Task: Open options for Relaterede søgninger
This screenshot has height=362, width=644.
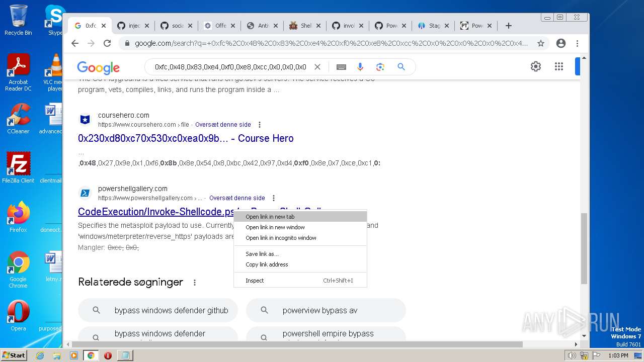Action: (x=195, y=283)
